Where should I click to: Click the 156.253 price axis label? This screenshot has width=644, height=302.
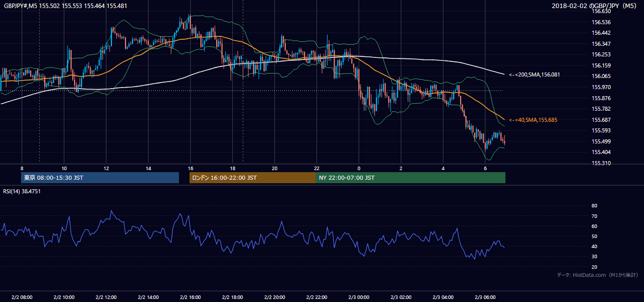601,54
